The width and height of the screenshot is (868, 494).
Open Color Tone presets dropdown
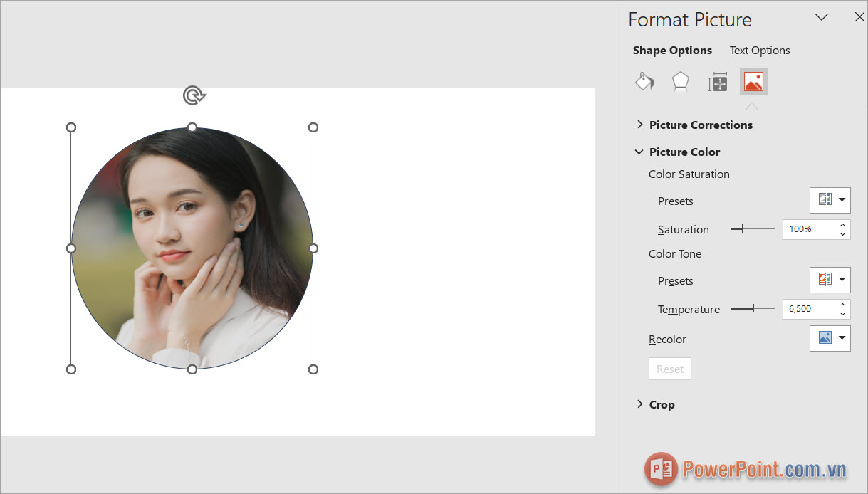tap(830, 280)
